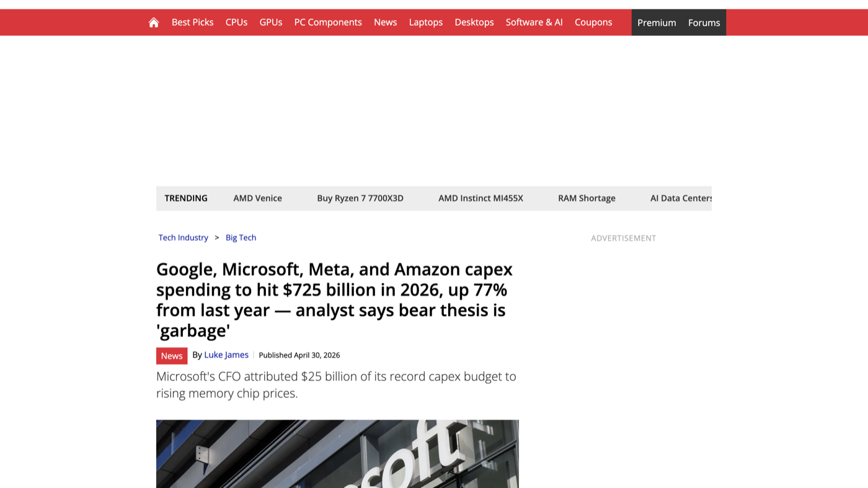The width and height of the screenshot is (868, 488).
Task: Open the Forums link
Action: (704, 22)
